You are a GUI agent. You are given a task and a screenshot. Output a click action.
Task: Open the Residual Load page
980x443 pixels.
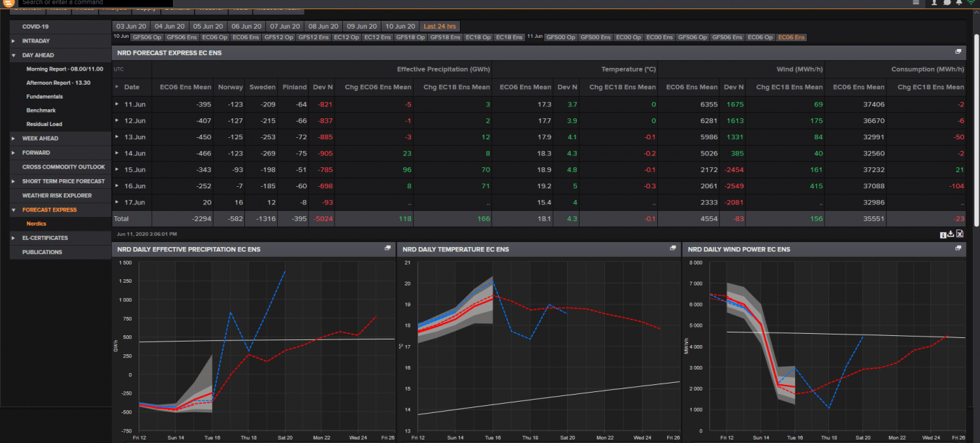point(45,124)
